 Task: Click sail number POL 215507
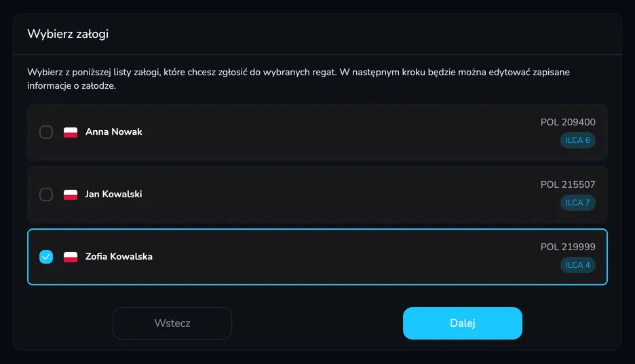[x=569, y=184]
